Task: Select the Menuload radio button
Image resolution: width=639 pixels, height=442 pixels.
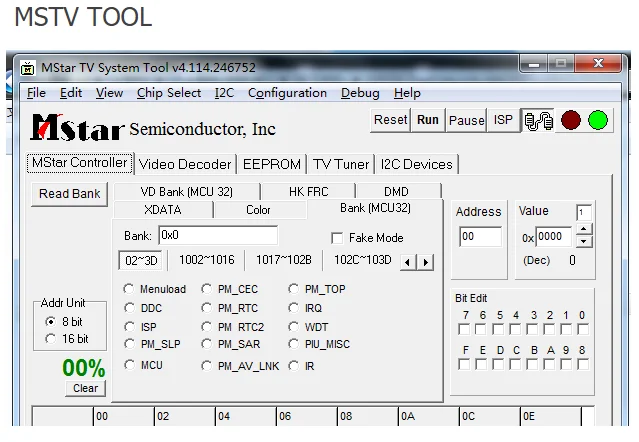Action: (129, 289)
